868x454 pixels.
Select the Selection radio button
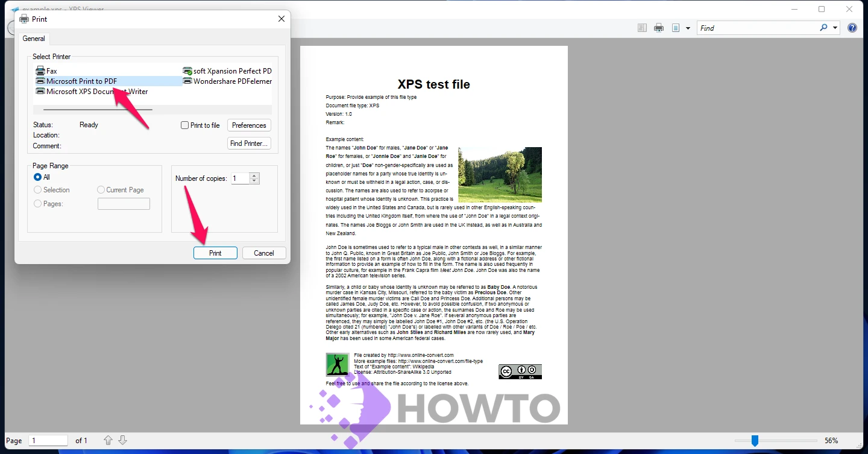[x=38, y=190]
